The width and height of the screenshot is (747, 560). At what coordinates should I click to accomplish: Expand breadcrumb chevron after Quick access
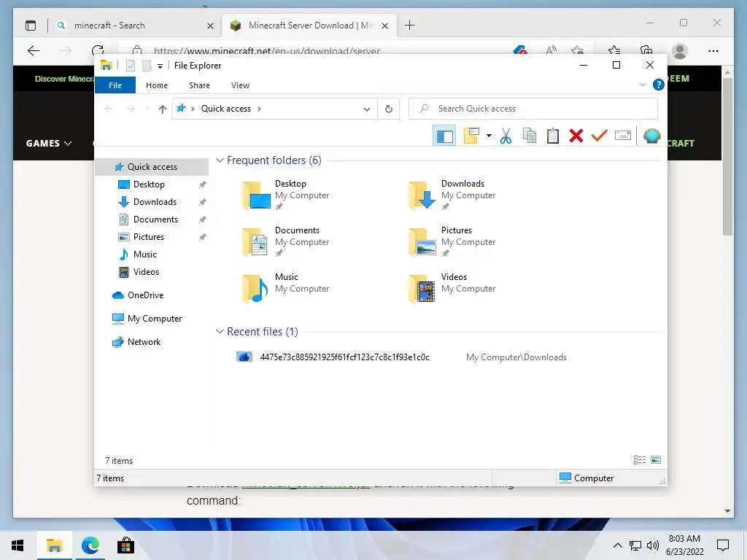pyautogui.click(x=259, y=109)
